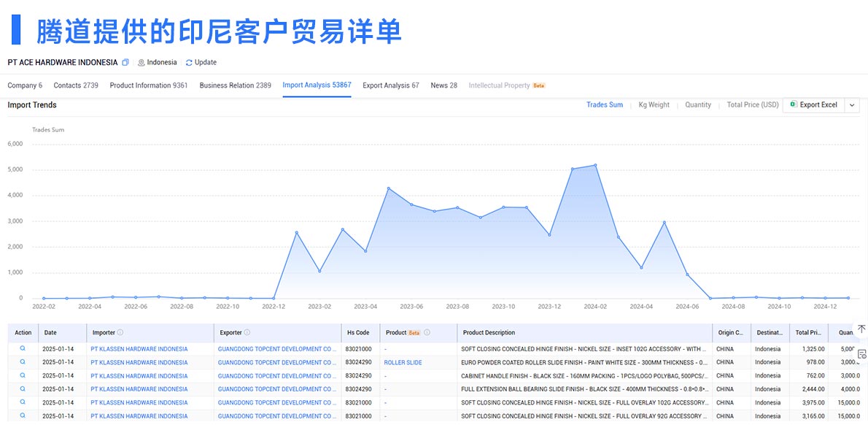Click the scroll-to-top arrow icon on the right edge
Viewport: 868px width, 425px height.
click(x=861, y=329)
